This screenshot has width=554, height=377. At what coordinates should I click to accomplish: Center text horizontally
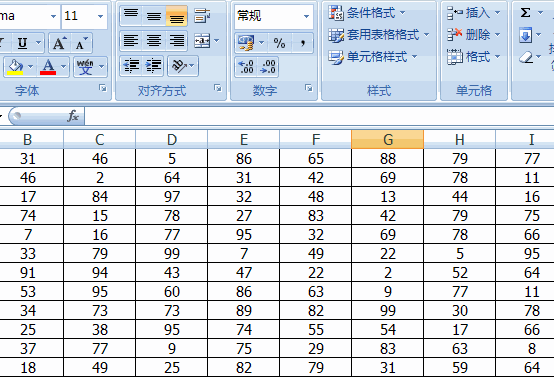click(x=154, y=41)
